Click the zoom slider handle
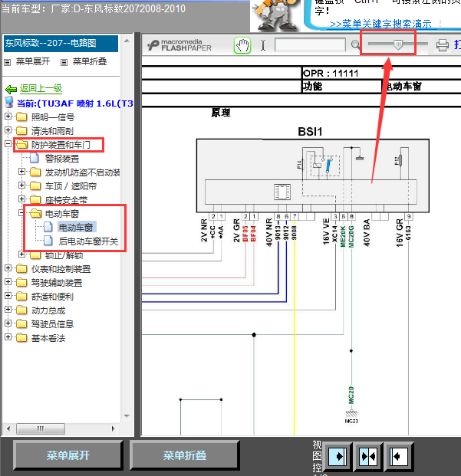461x476 pixels. [398, 44]
